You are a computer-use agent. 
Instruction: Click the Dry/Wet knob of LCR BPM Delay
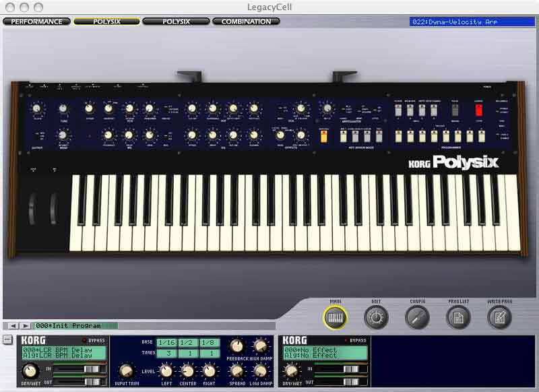[x=30, y=371]
